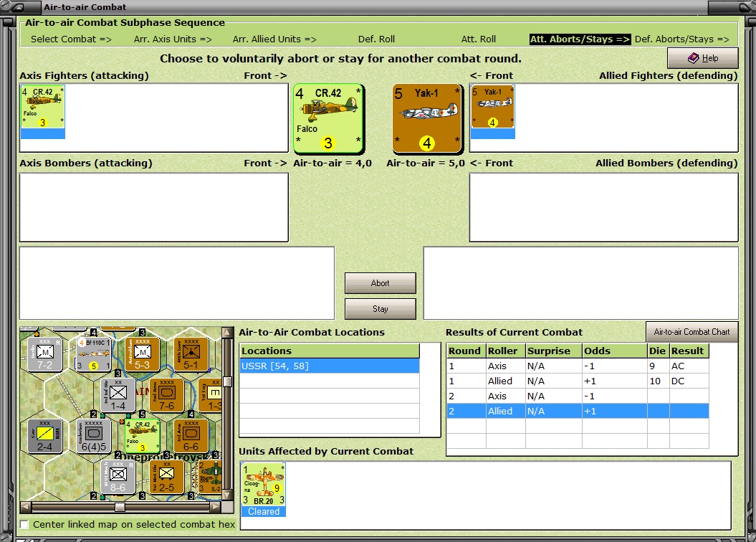Select small CR.42 Falco counter in Axis Fighters list
Viewport: 756px width, 542px height.
tap(42, 111)
